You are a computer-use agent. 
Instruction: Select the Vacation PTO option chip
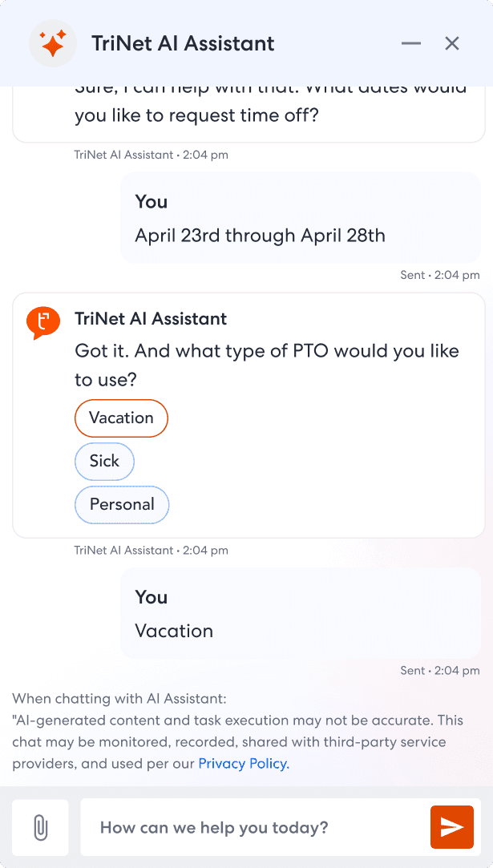click(x=121, y=418)
